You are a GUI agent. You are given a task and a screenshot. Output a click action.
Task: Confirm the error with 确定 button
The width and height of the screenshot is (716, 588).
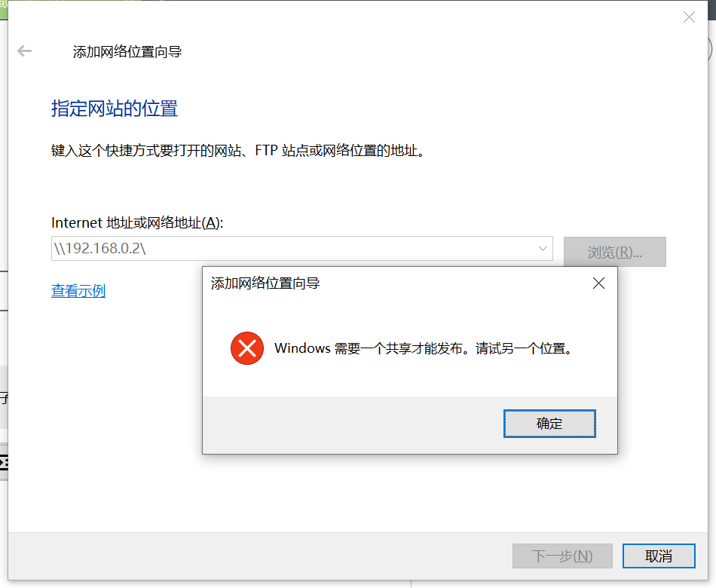coord(549,424)
